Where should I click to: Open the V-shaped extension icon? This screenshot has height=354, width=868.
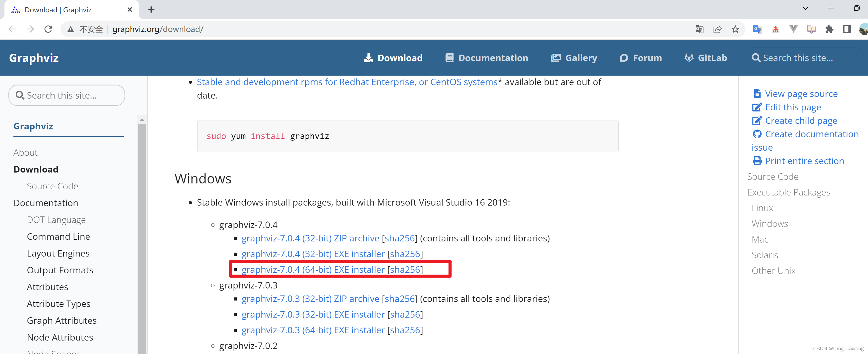(793, 29)
